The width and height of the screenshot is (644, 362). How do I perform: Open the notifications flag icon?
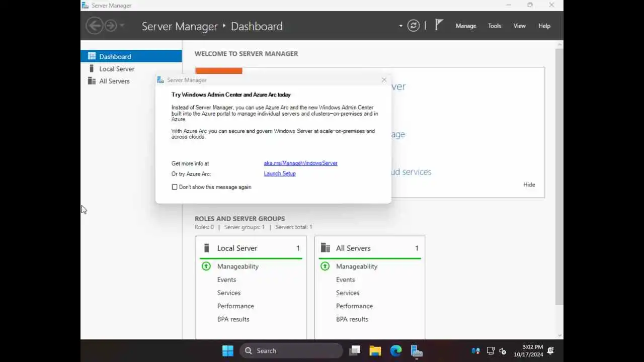tap(439, 25)
